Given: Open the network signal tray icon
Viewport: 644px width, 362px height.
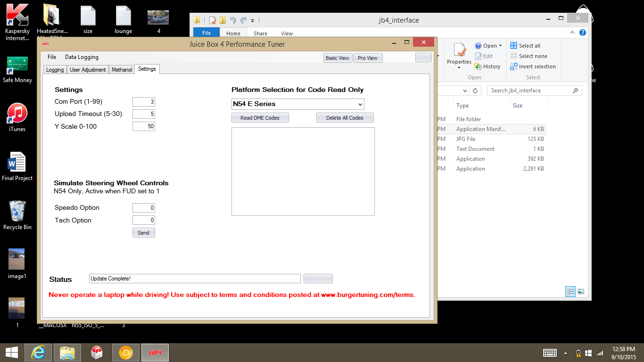Looking at the screenshot, I should (600, 353).
